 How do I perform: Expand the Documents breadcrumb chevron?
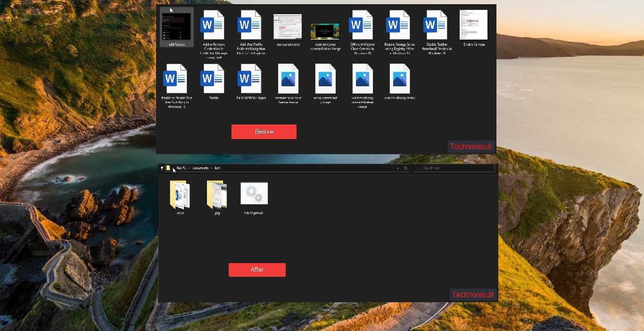click(211, 168)
